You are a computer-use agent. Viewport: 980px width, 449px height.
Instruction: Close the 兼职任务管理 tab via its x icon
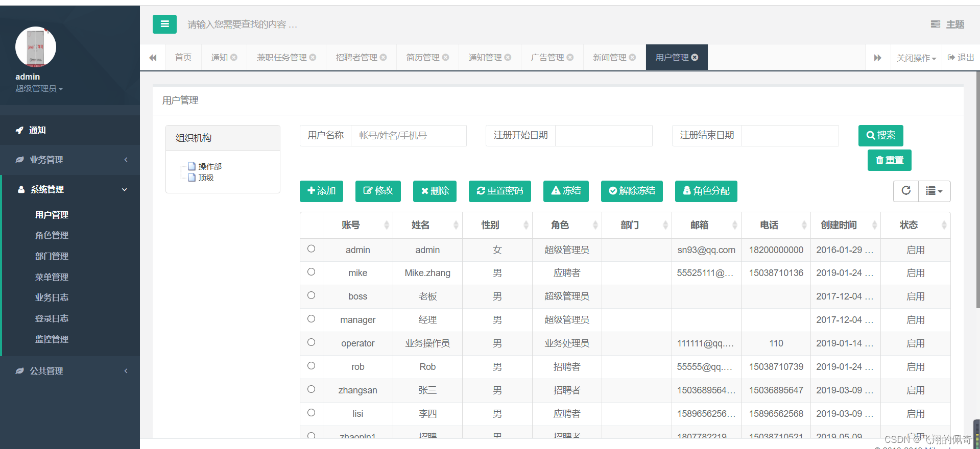(x=313, y=57)
